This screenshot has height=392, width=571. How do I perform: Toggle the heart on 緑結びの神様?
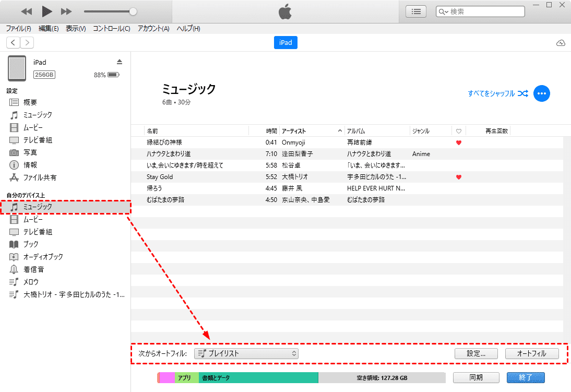tap(458, 142)
